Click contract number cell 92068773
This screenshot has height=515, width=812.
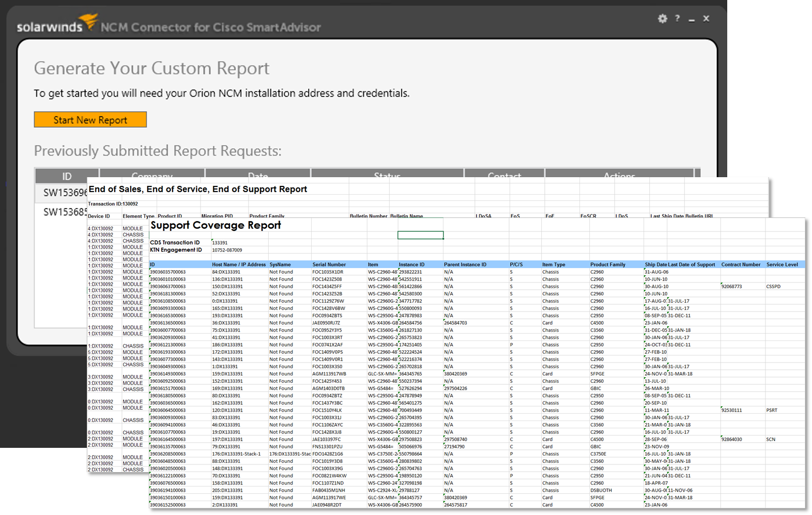click(x=731, y=286)
